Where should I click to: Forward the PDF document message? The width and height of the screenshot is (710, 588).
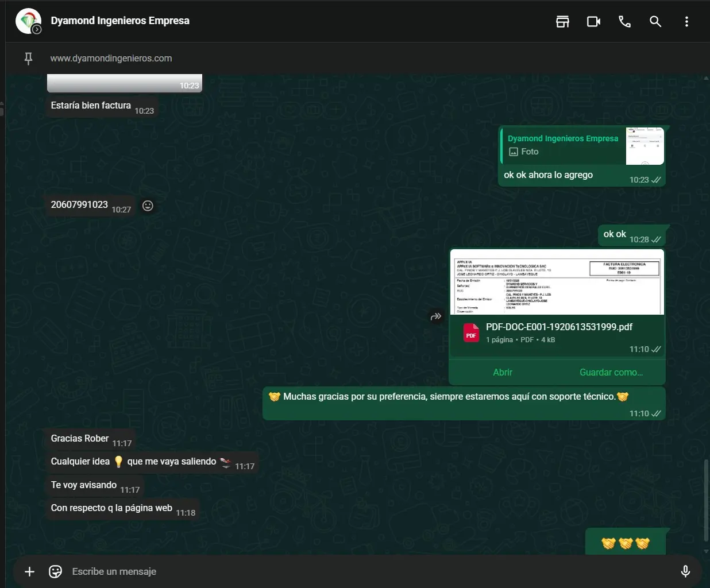[437, 316]
